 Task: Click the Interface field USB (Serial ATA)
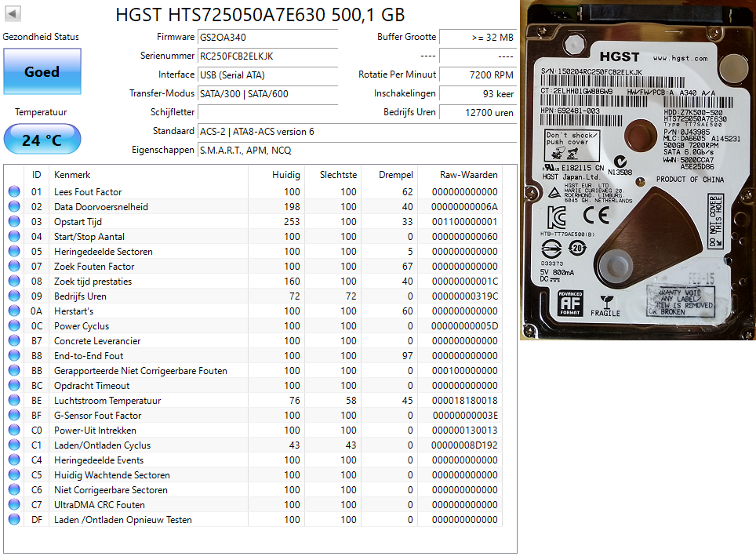[267, 75]
